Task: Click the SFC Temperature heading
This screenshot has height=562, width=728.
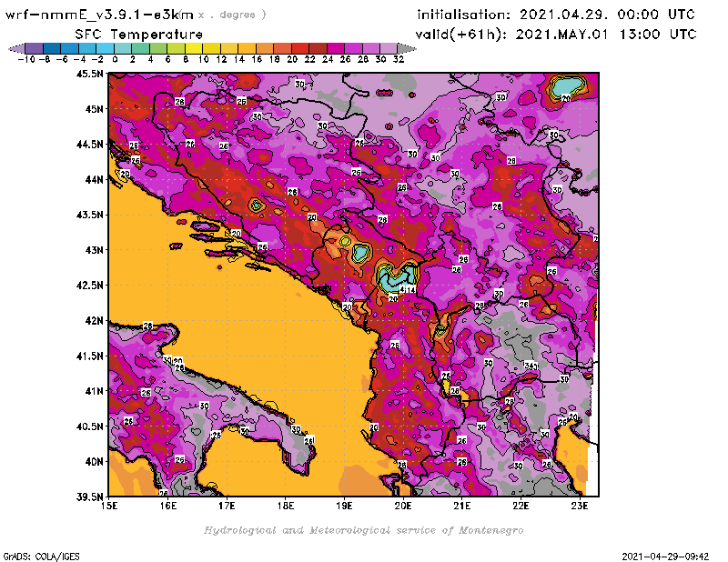Action: pos(139,35)
